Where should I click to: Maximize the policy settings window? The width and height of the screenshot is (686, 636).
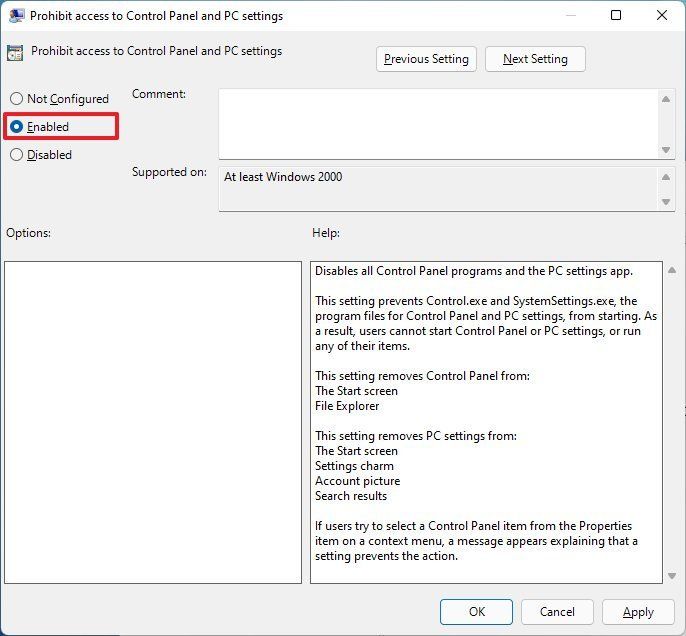click(616, 15)
